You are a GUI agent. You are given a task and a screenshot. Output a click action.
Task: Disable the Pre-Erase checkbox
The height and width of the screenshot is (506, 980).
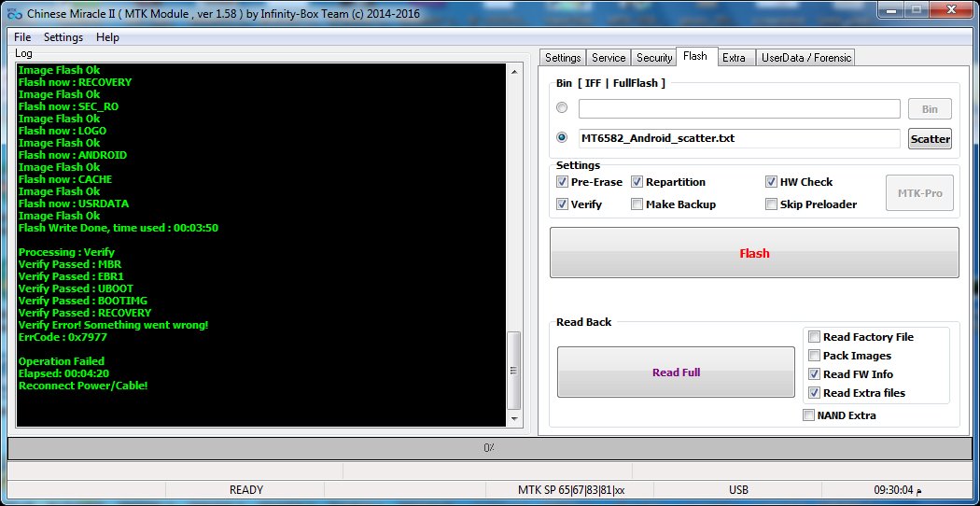click(562, 182)
